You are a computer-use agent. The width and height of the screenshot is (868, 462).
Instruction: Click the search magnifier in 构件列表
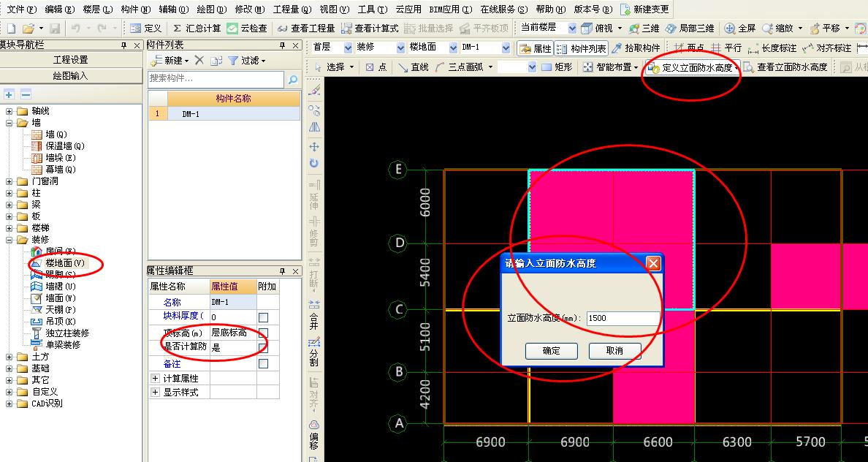[293, 79]
